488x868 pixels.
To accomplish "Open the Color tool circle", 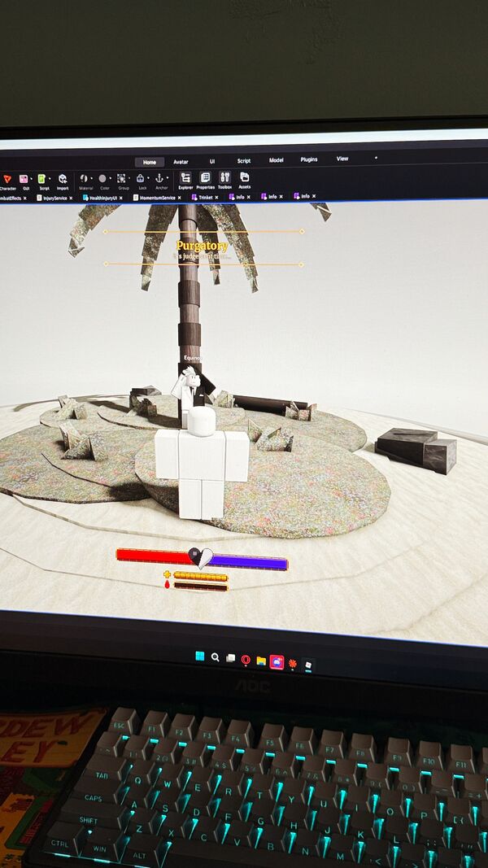I will pyautogui.click(x=102, y=178).
